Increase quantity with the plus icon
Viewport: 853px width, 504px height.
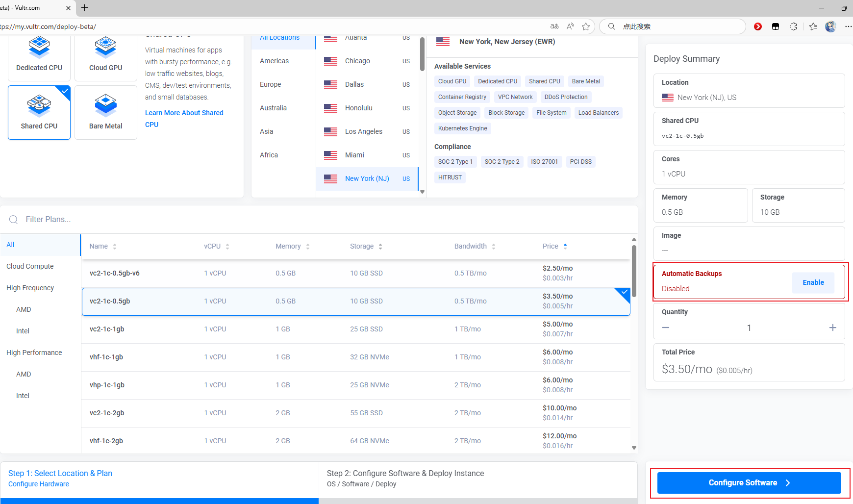tap(832, 328)
